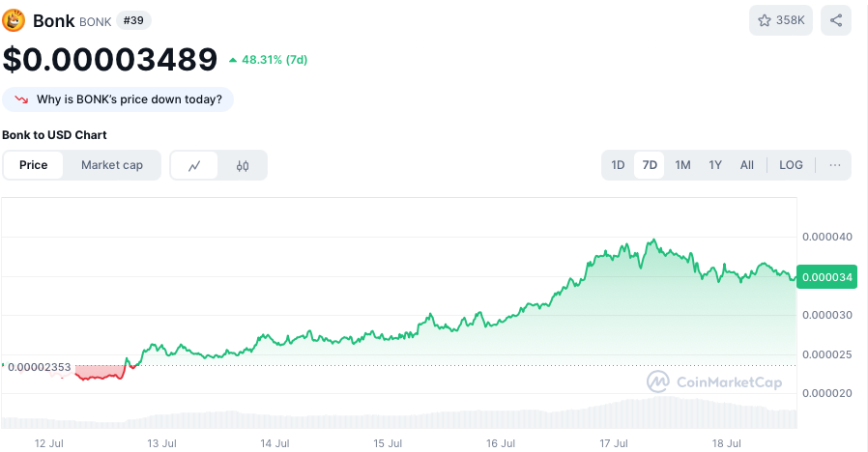Click the red downtrend arrow icon

21,99
